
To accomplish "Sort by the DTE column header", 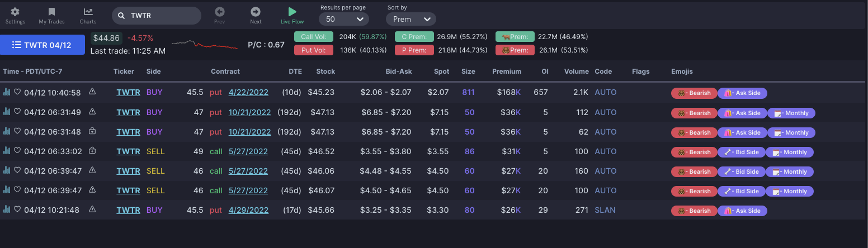I will (x=295, y=71).
